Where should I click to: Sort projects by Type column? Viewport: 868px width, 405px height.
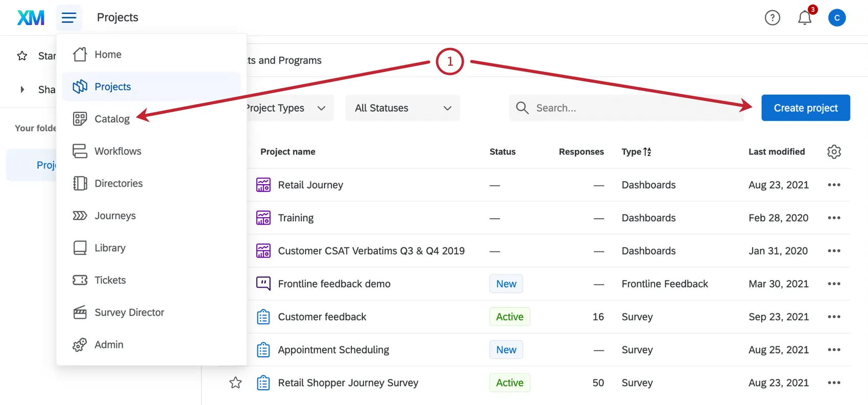click(636, 151)
